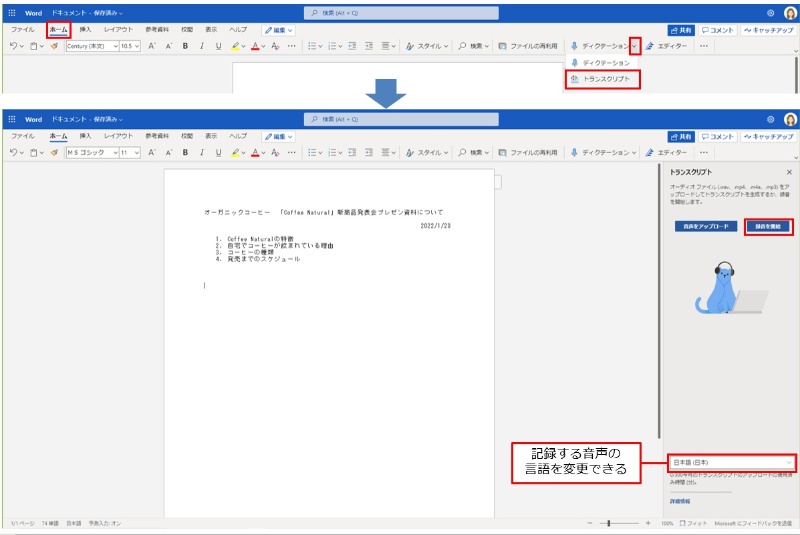This screenshot has width=800, height=535.
Task: Click 音声をアップロード button in Transcript pane
Action: coord(706,226)
